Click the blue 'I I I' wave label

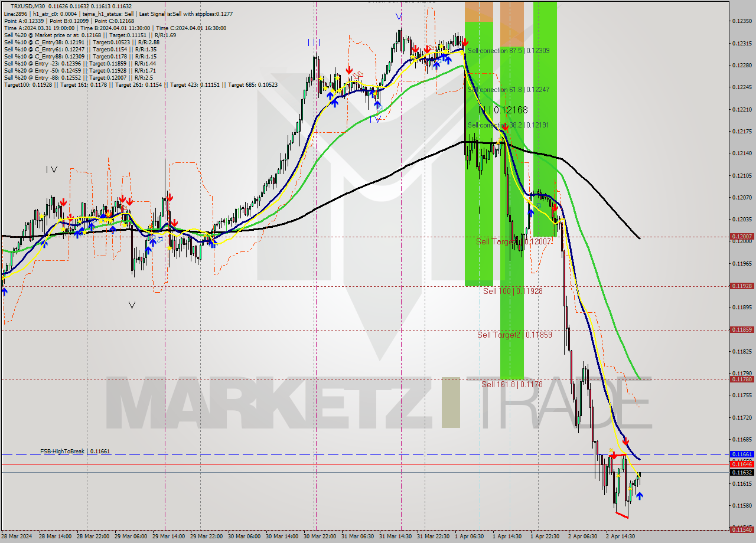[x=314, y=42]
